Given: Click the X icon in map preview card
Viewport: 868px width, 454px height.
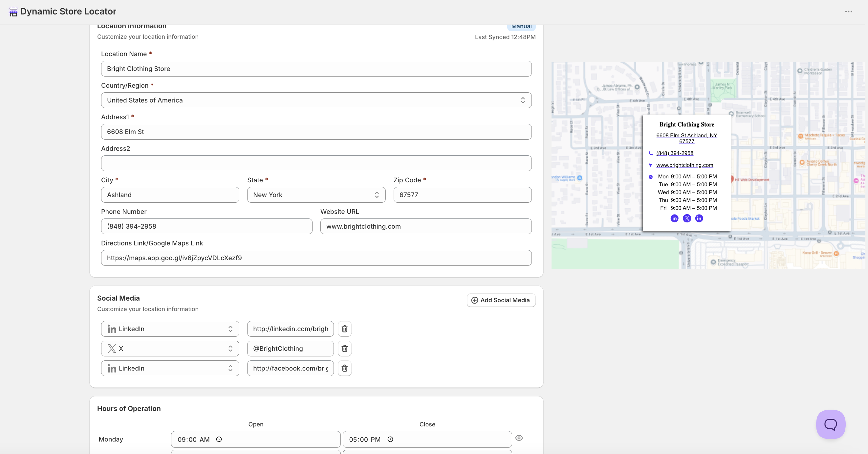Looking at the screenshot, I should pos(687,218).
